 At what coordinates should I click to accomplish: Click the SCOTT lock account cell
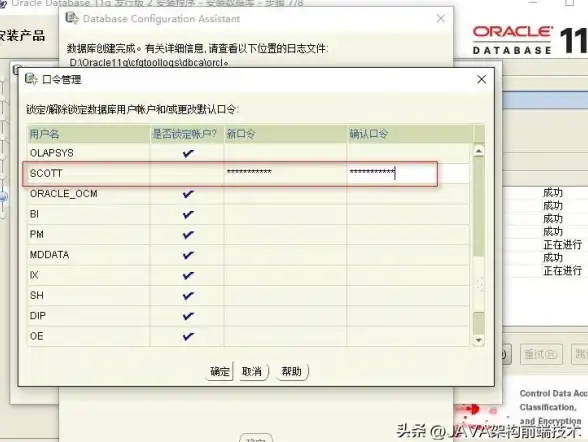pyautogui.click(x=187, y=173)
